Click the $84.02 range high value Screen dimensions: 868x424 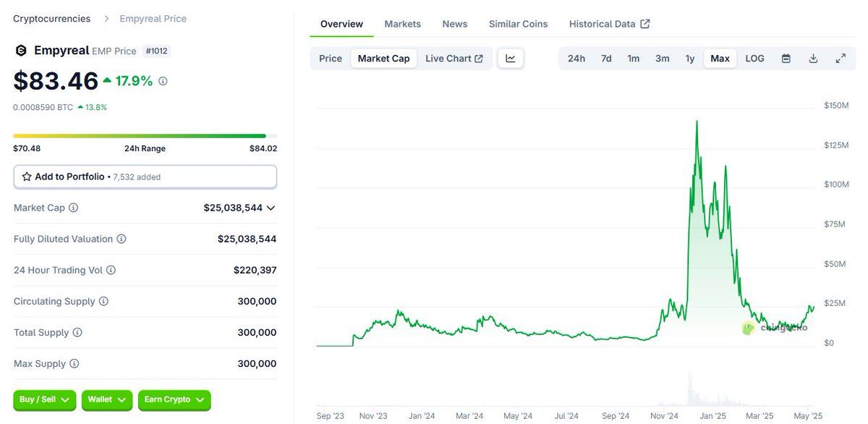pyautogui.click(x=263, y=148)
